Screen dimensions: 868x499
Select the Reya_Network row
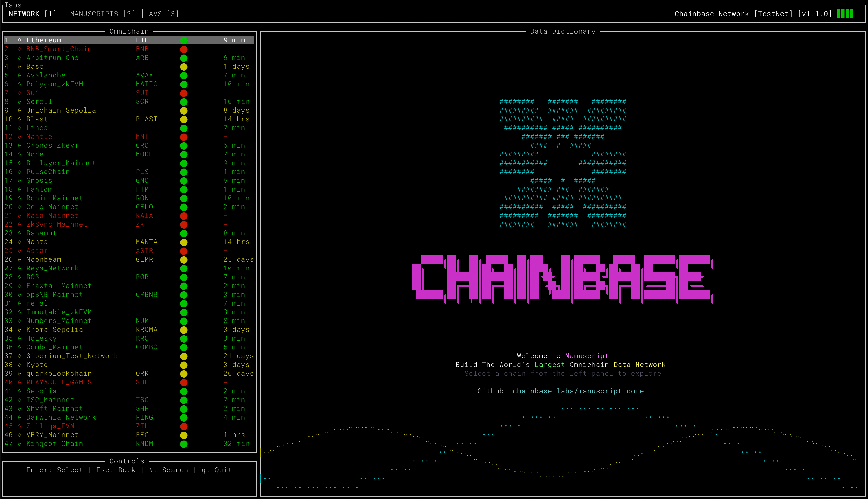129,268
